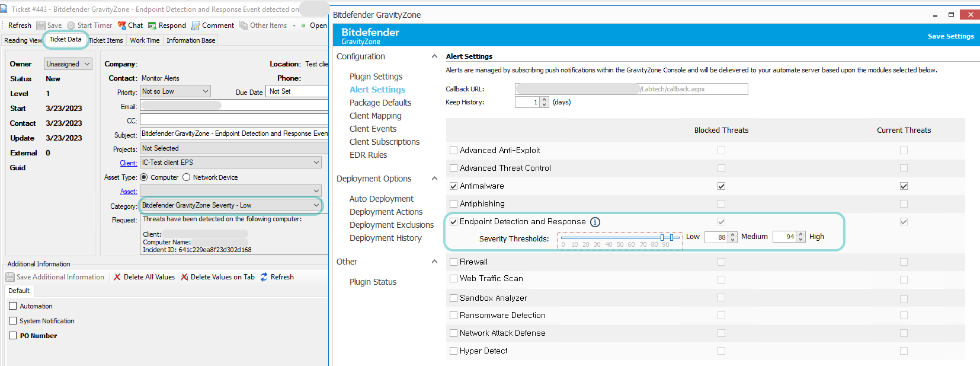Open the empty Asset dropdown

230,190
